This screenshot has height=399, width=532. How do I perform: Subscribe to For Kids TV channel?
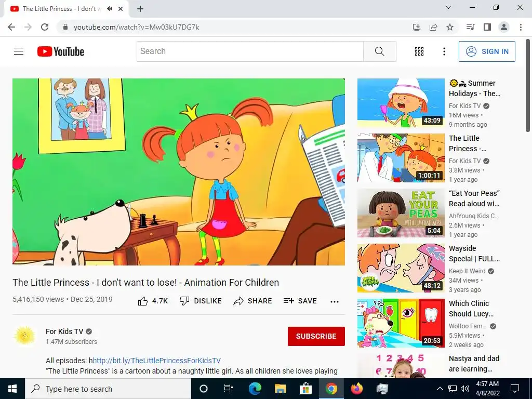point(316,336)
